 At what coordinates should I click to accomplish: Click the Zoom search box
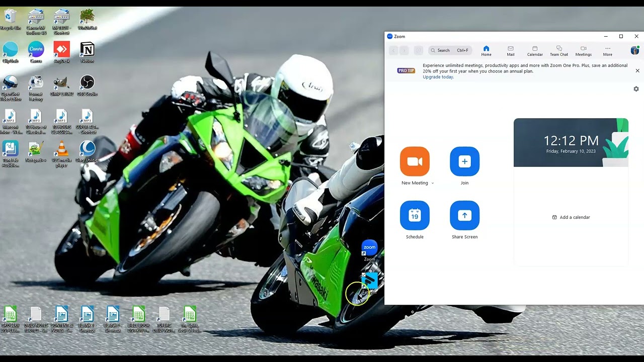(x=450, y=50)
